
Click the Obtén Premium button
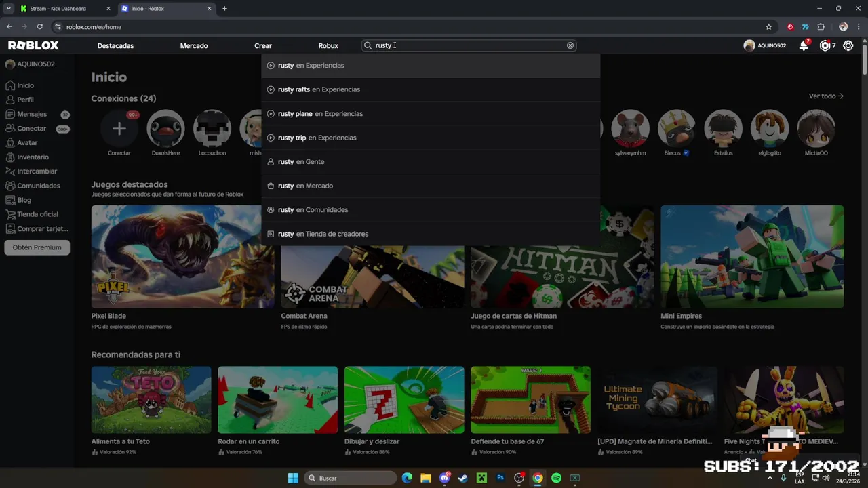point(37,247)
